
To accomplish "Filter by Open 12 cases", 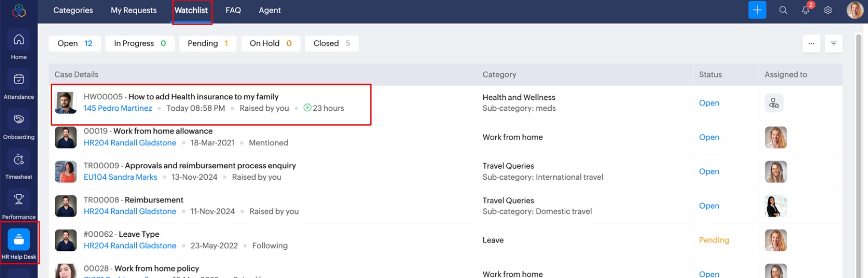I will coord(75,43).
